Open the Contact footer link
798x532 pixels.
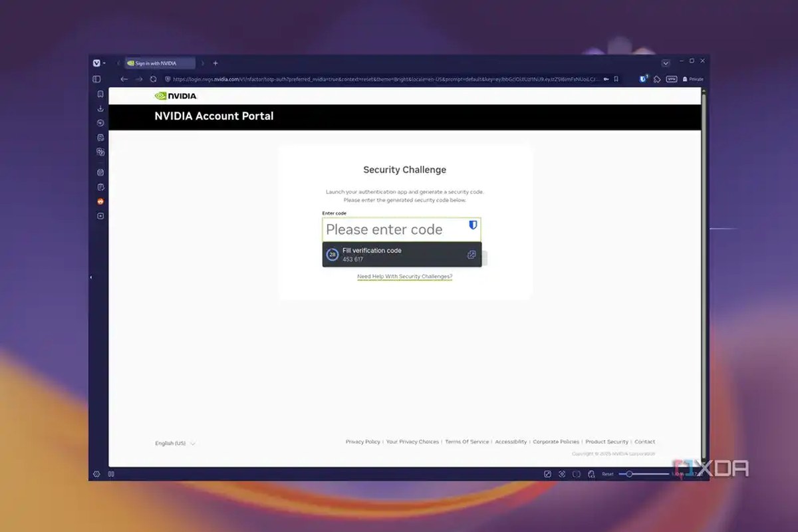[x=644, y=442]
